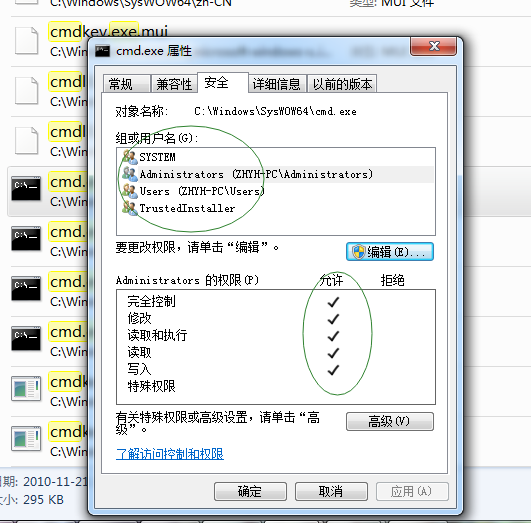Switch to the 常规 tab
Screen dimensions: 531x523
click(x=126, y=84)
